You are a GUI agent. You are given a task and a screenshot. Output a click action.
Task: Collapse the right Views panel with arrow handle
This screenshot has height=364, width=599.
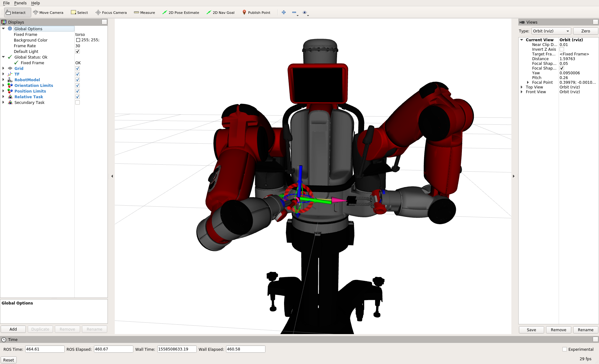[x=514, y=176]
